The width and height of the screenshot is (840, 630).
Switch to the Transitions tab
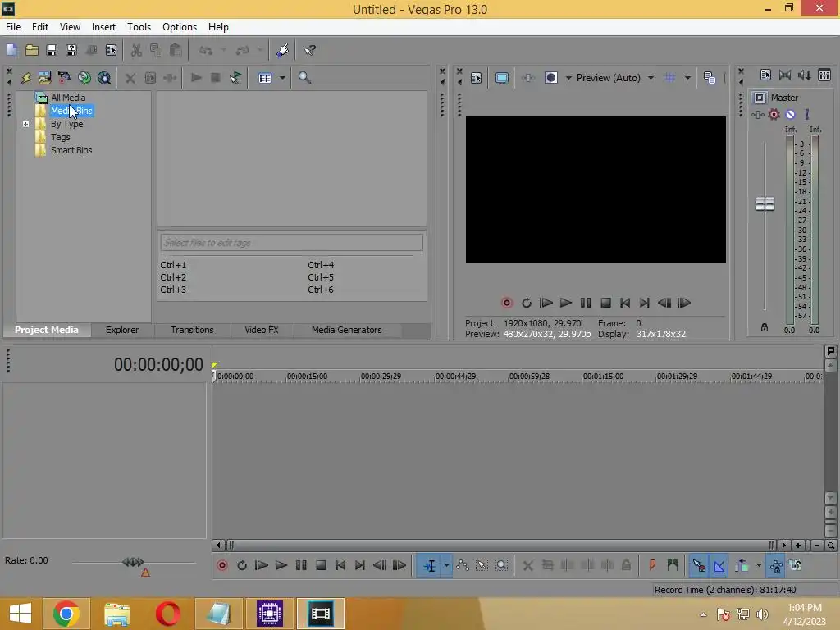click(x=192, y=330)
